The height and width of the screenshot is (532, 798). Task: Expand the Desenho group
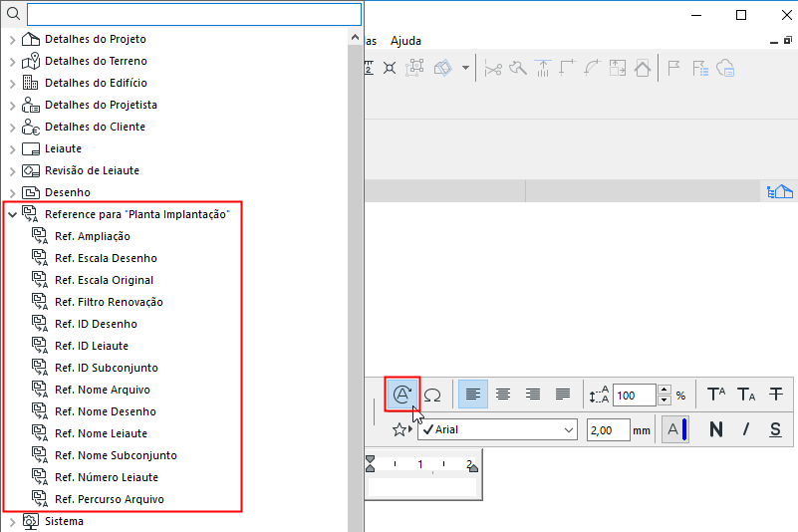point(12,193)
